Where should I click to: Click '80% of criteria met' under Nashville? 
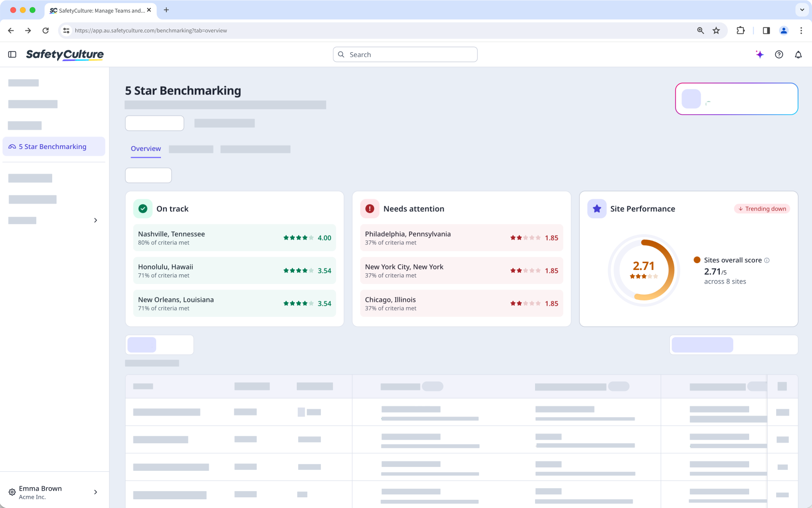click(164, 243)
